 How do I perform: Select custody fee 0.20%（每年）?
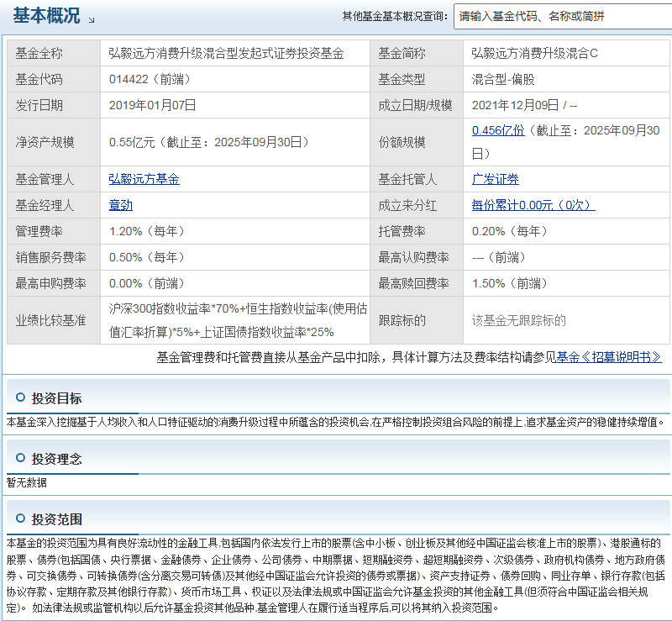point(510,231)
